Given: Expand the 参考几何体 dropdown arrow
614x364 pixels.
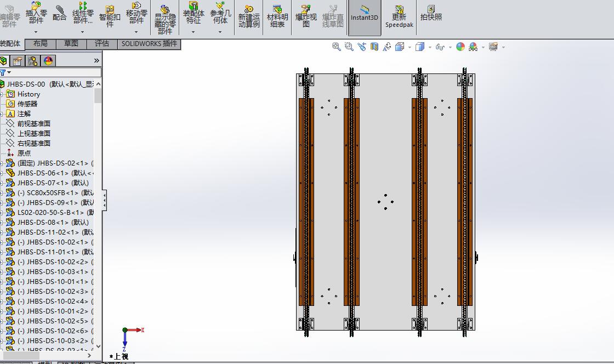Looking at the screenshot, I should tap(220, 32).
